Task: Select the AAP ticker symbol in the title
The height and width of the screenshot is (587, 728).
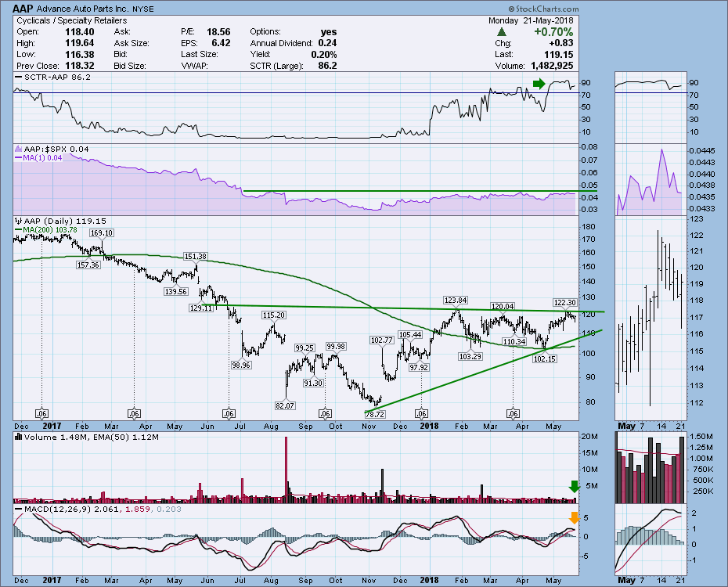Action: pos(23,9)
